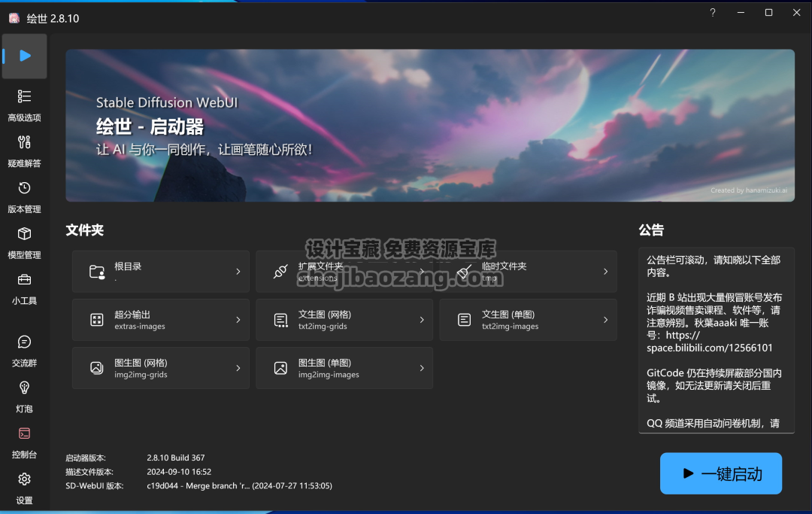812x514 pixels.
Task: Expand 图生图 (网格) chevron arrow
Action: click(x=238, y=368)
